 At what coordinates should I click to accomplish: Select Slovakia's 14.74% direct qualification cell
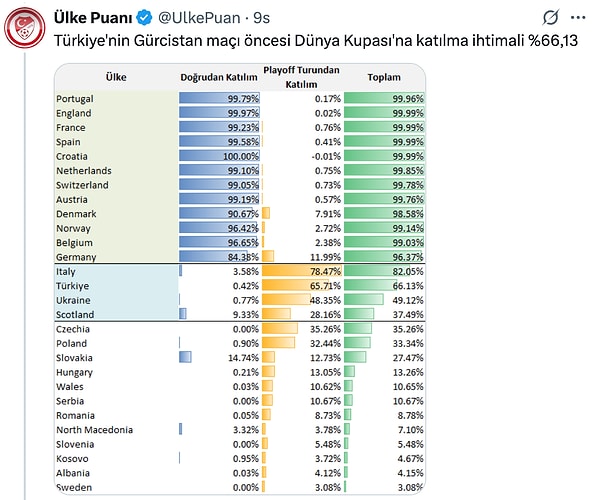coord(220,357)
